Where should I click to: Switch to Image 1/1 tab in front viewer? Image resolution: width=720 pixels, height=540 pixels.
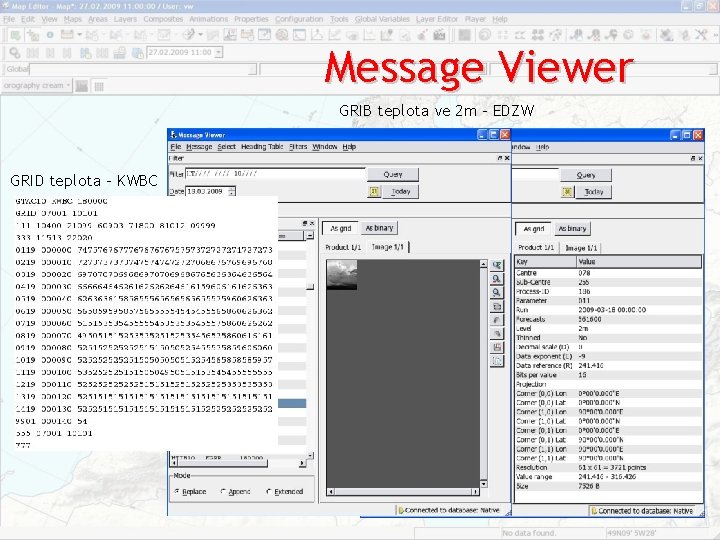[388, 247]
